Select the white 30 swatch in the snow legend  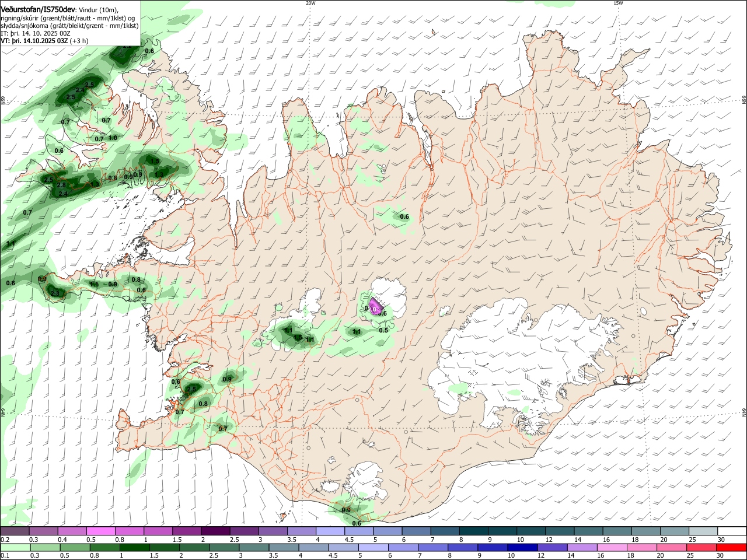coord(732,531)
